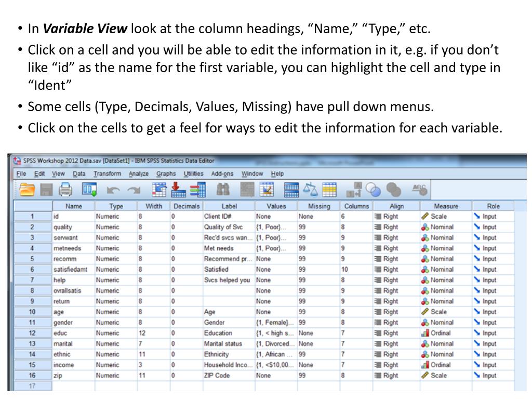
Task: Click the Missing column header
Action: click(319, 206)
